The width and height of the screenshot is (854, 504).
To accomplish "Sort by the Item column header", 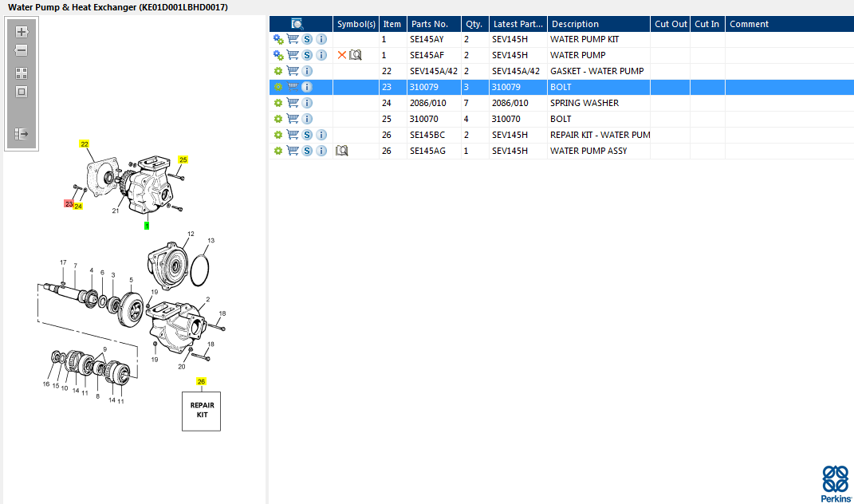I will tap(392, 24).
